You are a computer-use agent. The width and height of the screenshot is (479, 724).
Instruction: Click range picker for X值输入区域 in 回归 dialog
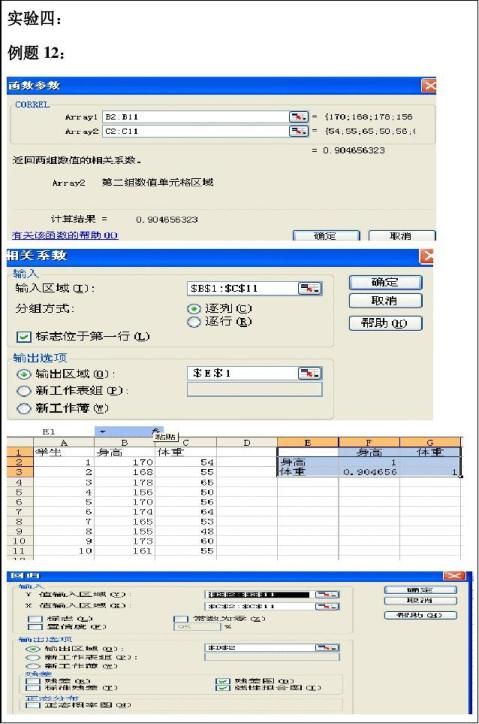tap(327, 606)
